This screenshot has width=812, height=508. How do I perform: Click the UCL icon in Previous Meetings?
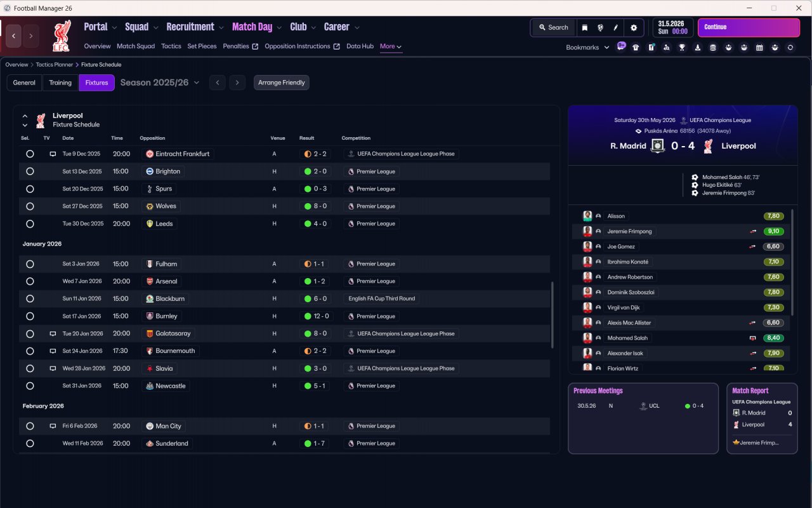pos(643,406)
